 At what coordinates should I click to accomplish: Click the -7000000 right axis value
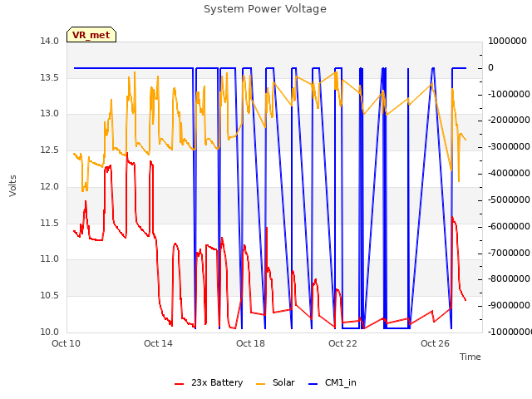point(509,253)
